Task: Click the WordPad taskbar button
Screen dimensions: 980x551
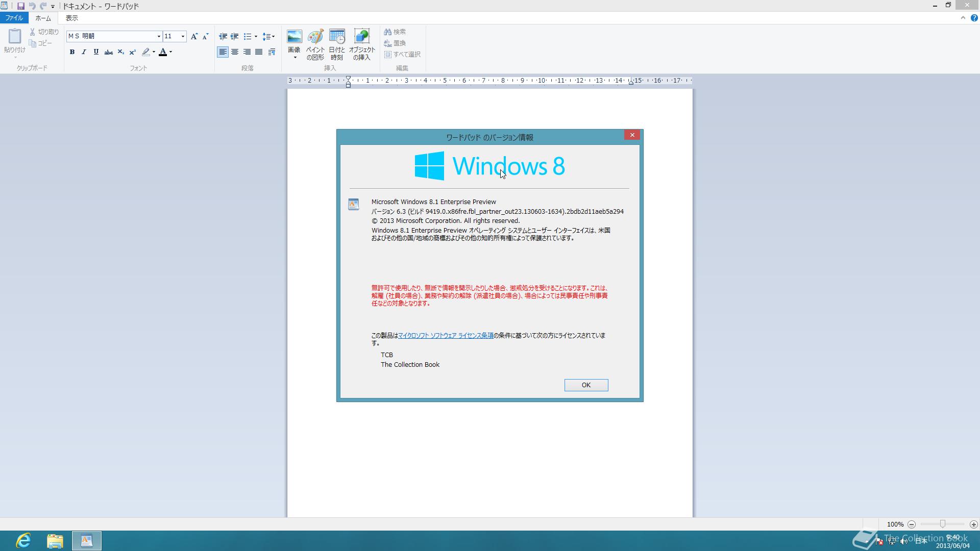Action: point(87,541)
